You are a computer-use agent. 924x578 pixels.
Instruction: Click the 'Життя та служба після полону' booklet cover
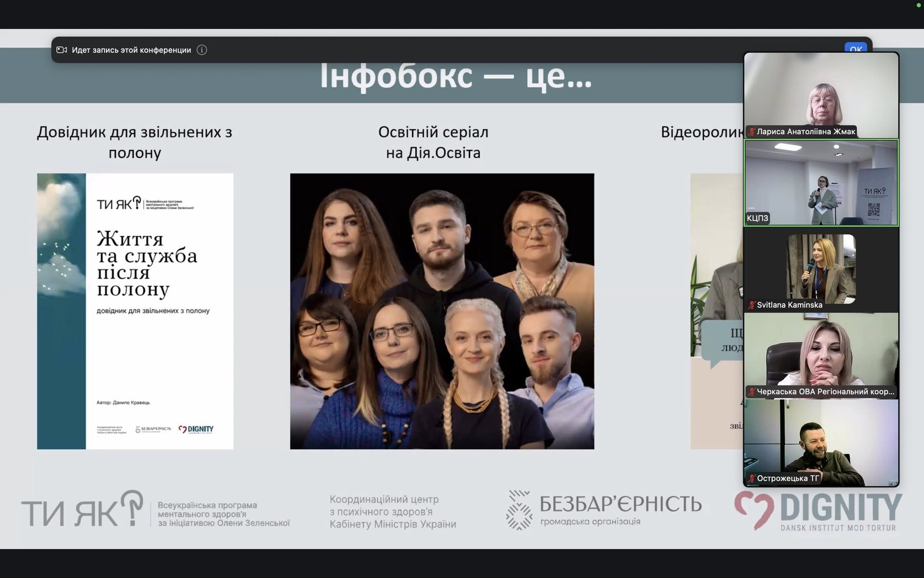(x=135, y=311)
